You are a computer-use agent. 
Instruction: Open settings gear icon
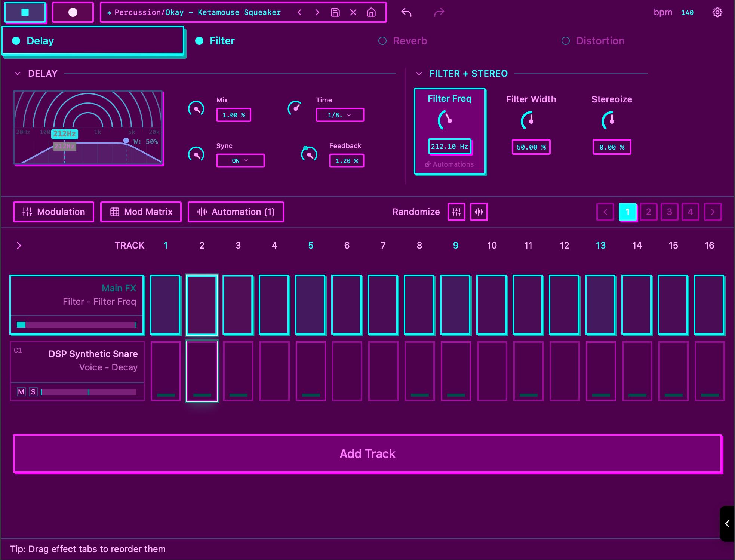point(717,12)
